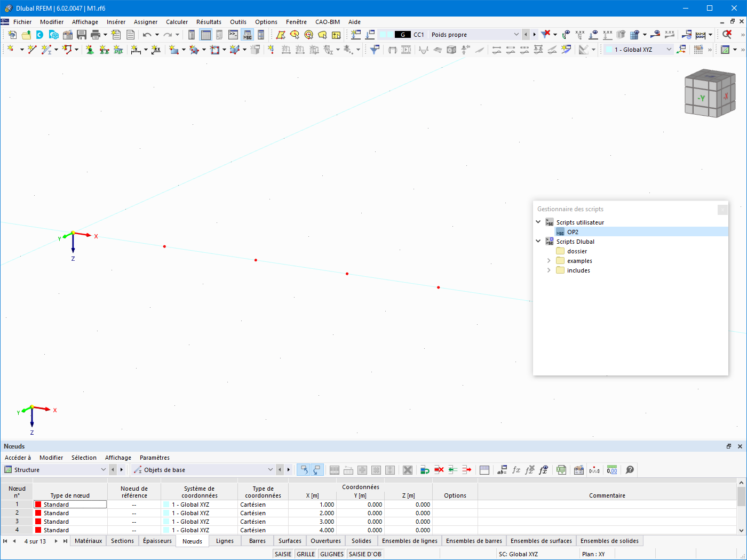Select the cyan coordinate system swatch for node 2
The width and height of the screenshot is (747, 560).
point(166,513)
